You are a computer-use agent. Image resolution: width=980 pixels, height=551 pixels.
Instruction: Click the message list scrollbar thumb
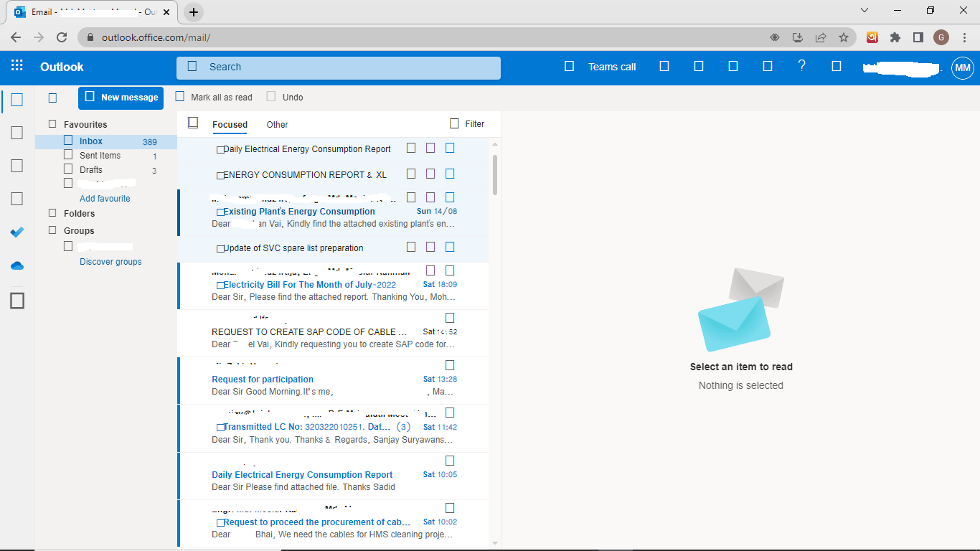point(495,174)
